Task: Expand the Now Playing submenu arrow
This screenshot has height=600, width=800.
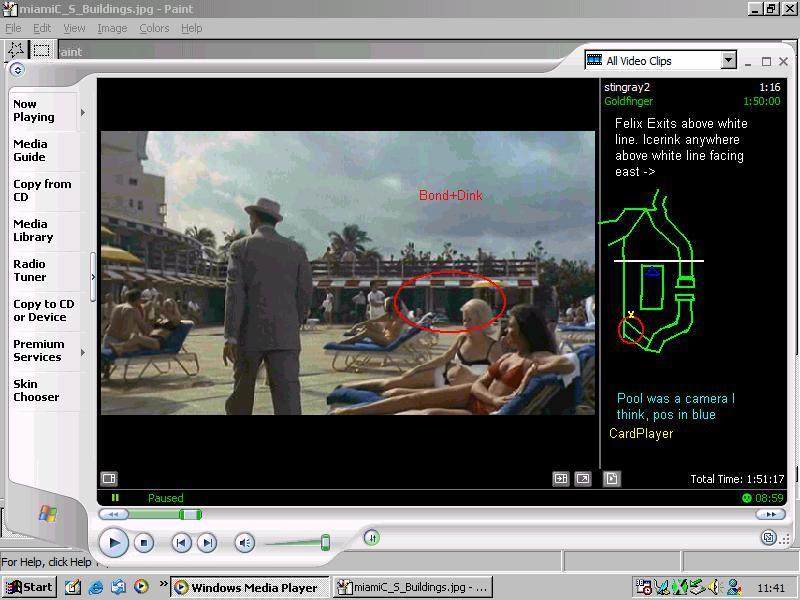Action: click(x=83, y=112)
